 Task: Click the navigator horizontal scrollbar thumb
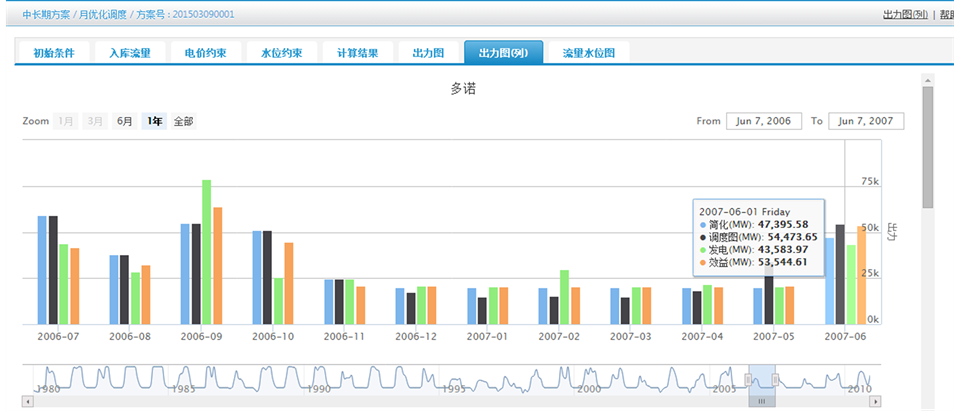click(x=761, y=401)
